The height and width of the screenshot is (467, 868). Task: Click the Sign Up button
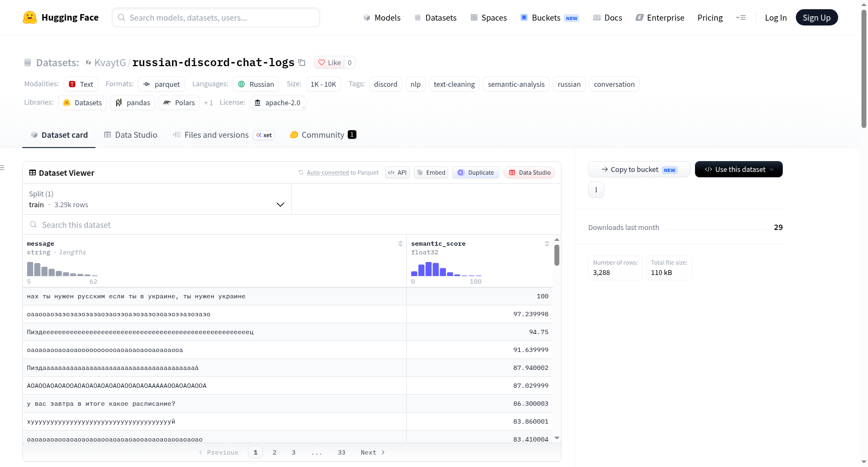(816, 18)
